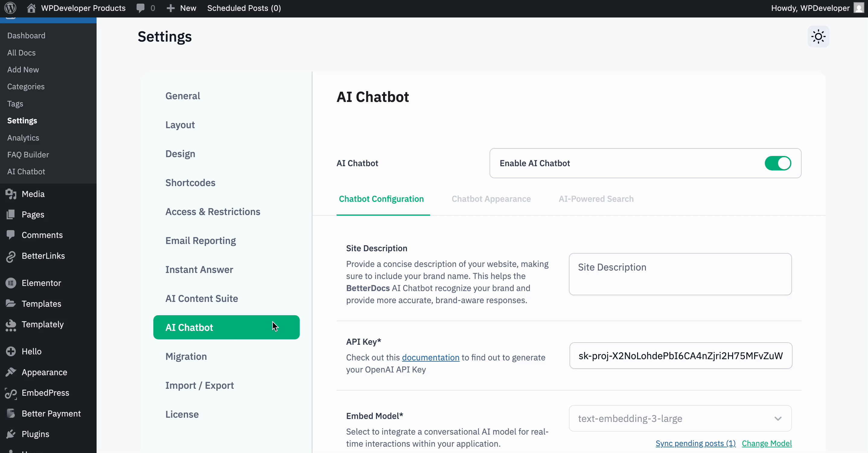868x453 pixels.
Task: Open the WordPress logo menu
Action: pyautogui.click(x=10, y=8)
